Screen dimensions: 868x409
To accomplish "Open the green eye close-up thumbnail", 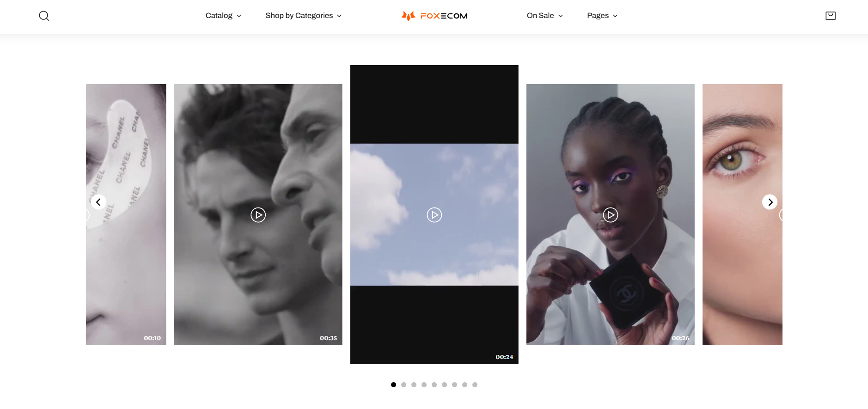I will tap(742, 214).
